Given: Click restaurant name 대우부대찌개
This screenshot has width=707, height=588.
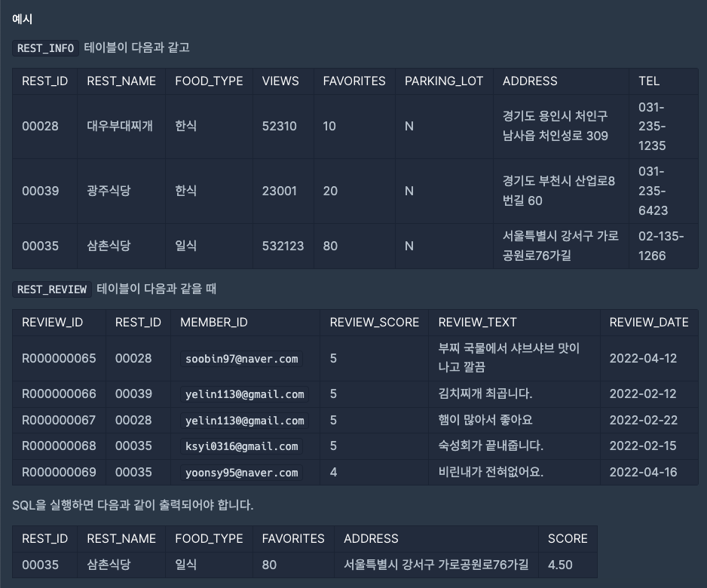Looking at the screenshot, I should pos(120,126).
